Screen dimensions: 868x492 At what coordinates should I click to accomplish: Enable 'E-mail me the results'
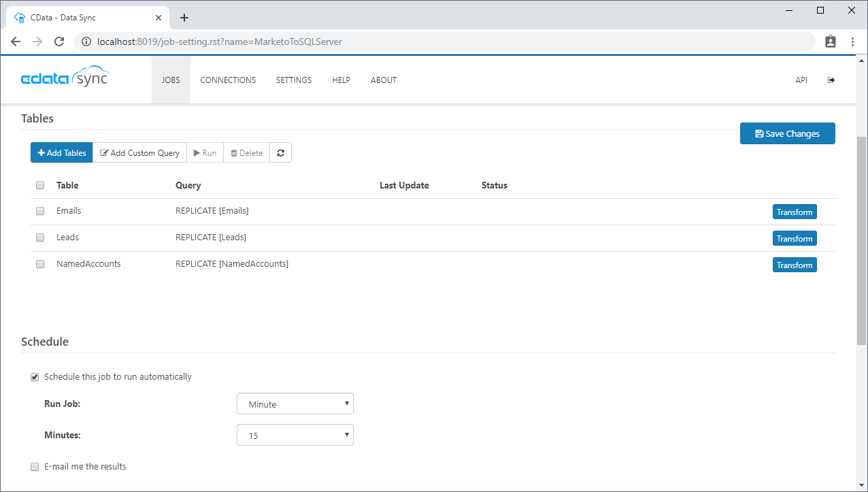[x=35, y=467]
